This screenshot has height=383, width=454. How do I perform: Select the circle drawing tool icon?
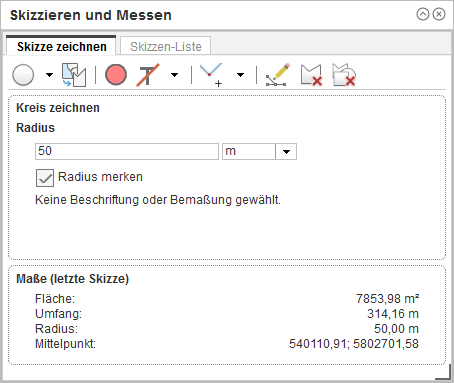click(x=23, y=75)
